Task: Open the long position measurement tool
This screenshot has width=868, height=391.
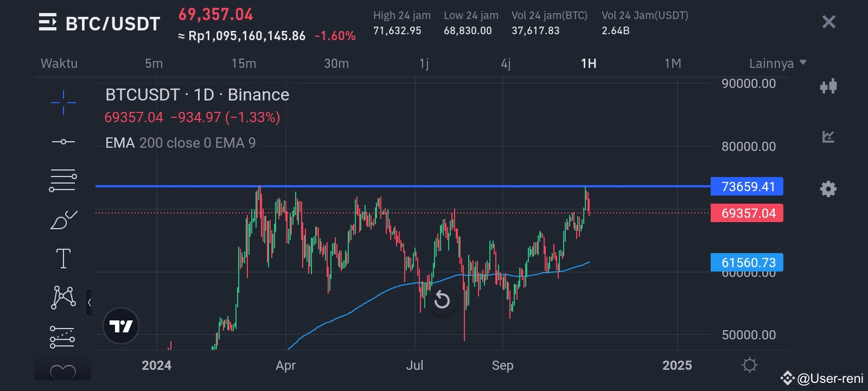Action: (62, 337)
